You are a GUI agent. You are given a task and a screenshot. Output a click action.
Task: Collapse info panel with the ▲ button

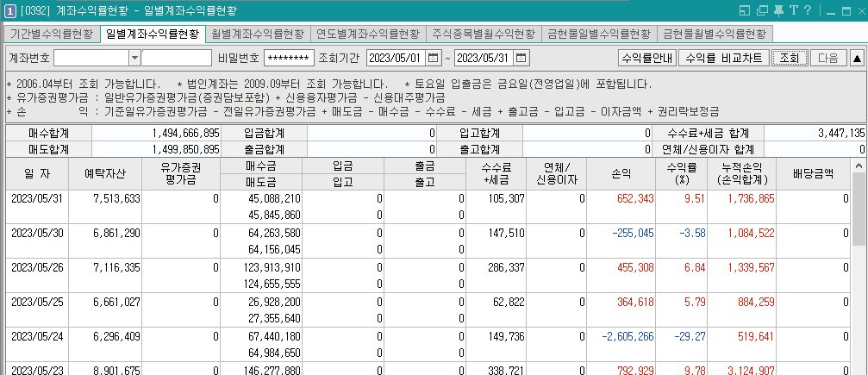(x=857, y=58)
